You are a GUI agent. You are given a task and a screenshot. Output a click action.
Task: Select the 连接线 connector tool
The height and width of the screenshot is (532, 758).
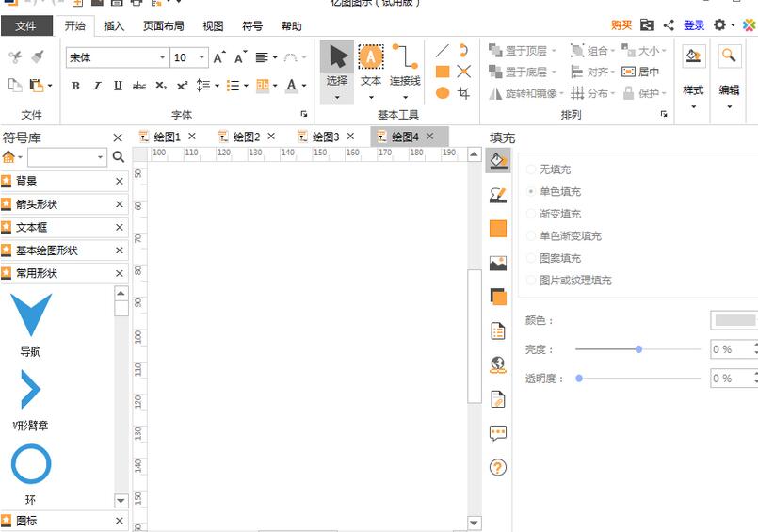tap(405, 66)
